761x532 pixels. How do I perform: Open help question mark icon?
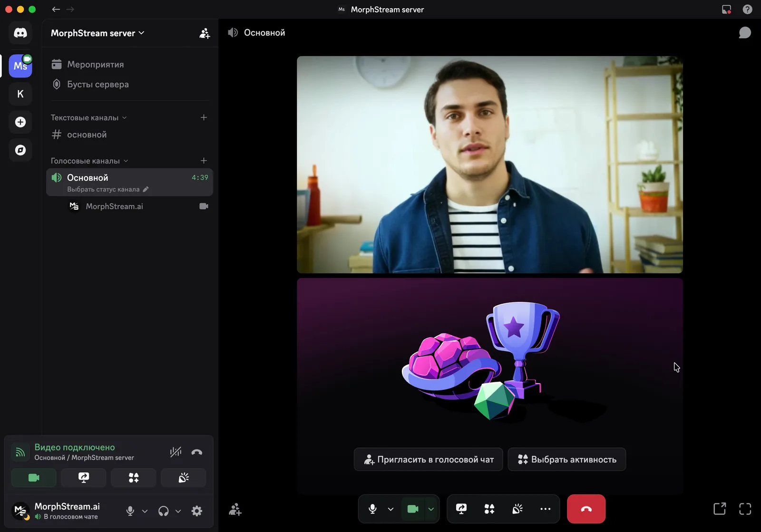[748, 10]
